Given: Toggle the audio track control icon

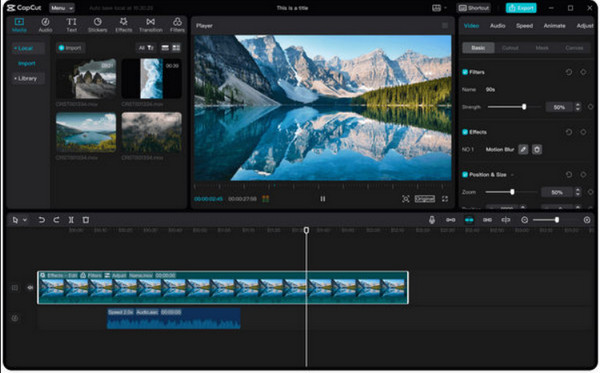Looking at the screenshot, I should pyautogui.click(x=15, y=318).
